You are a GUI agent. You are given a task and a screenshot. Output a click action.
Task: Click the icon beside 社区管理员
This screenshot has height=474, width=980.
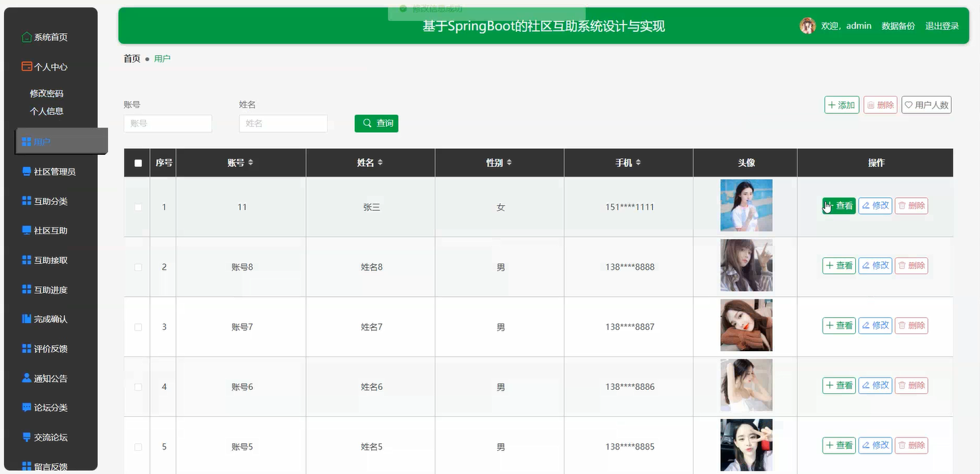tap(26, 172)
